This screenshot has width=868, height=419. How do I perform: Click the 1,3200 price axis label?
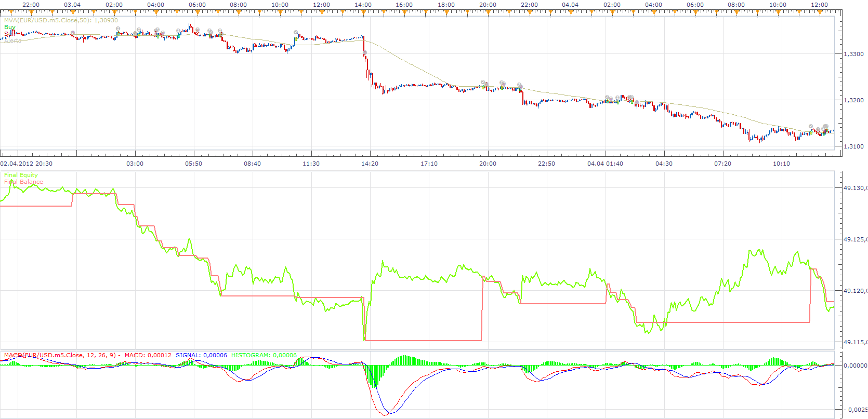click(x=853, y=100)
